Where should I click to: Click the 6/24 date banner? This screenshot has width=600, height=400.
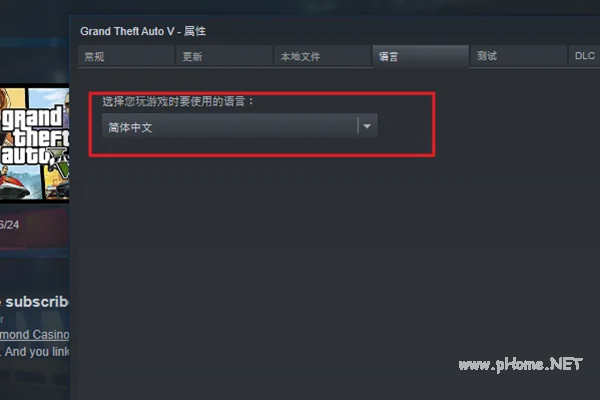click(x=34, y=225)
